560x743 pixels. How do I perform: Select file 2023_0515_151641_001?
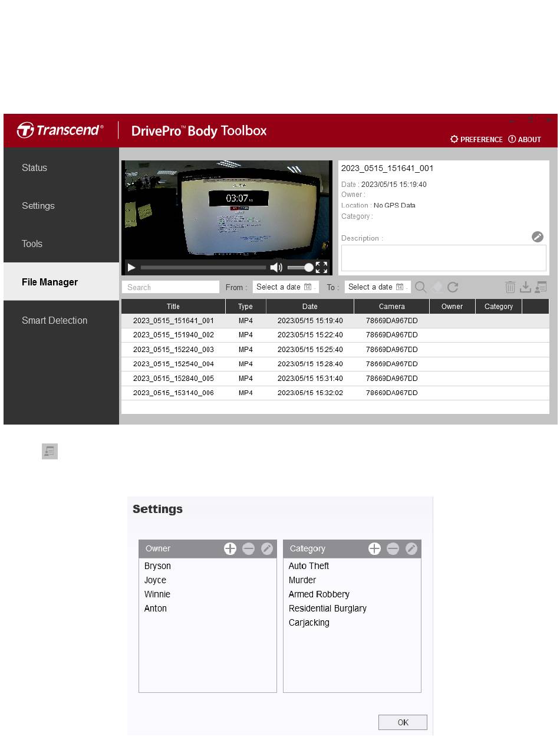click(x=335, y=321)
